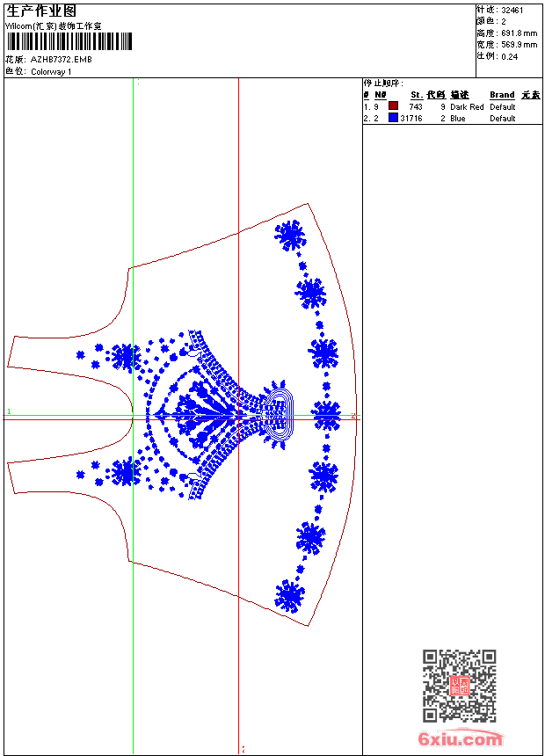Click the "停止顺序:" heading
This screenshot has width=545, height=756.
click(383, 84)
